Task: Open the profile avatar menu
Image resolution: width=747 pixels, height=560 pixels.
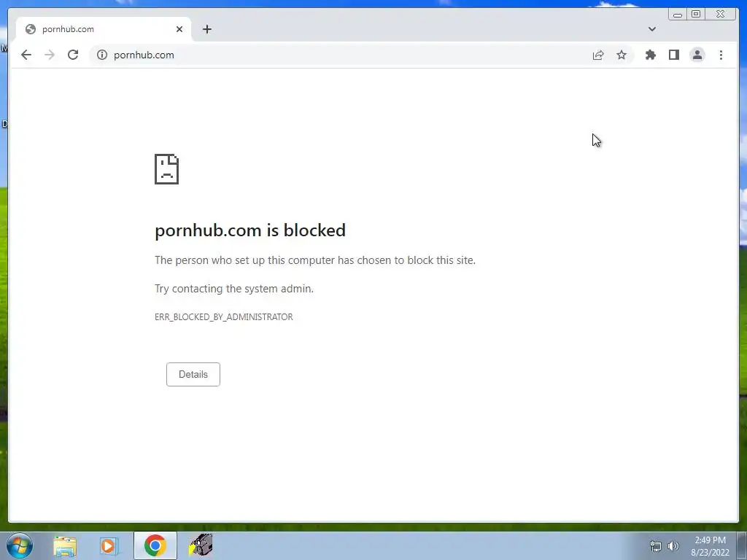Action: coord(697,55)
